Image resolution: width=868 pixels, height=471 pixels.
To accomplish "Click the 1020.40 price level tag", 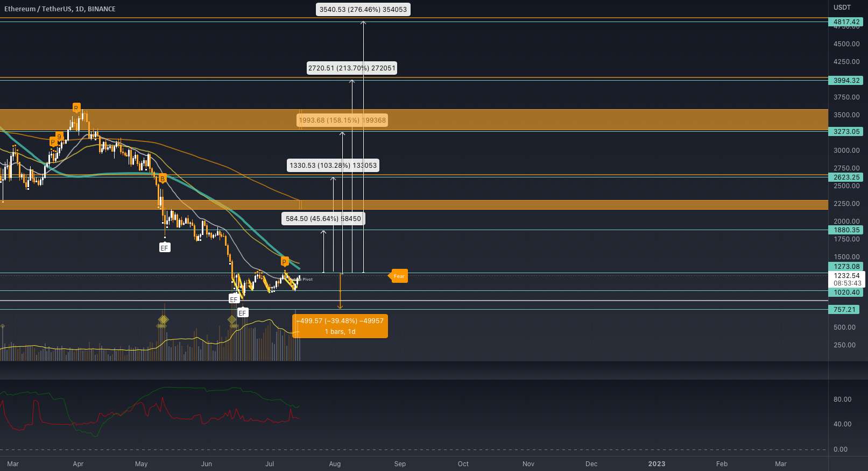I will pyautogui.click(x=846, y=292).
